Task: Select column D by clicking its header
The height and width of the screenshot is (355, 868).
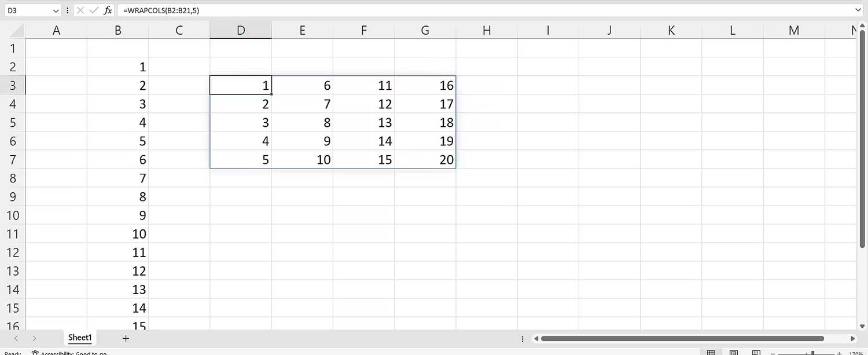Action: point(240,30)
